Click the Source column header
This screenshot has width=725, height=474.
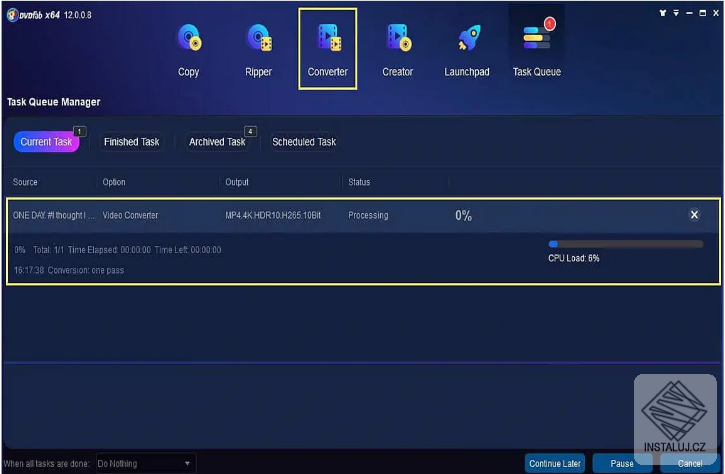pyautogui.click(x=25, y=182)
